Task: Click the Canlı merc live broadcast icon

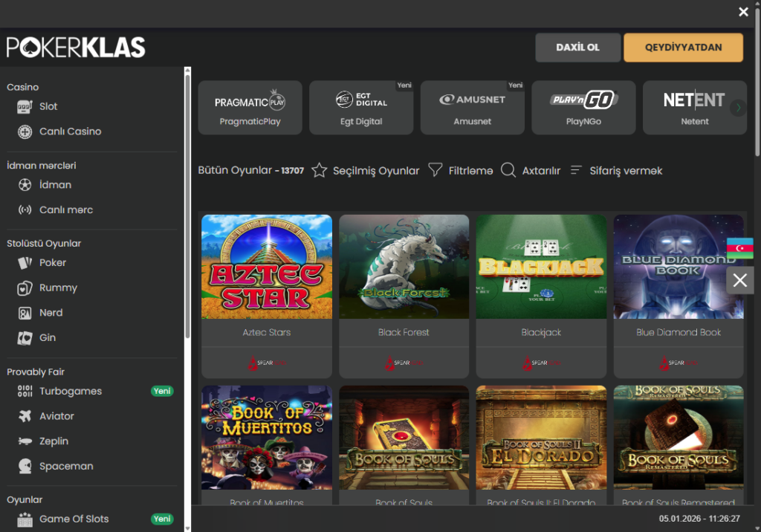Action: tap(25, 210)
